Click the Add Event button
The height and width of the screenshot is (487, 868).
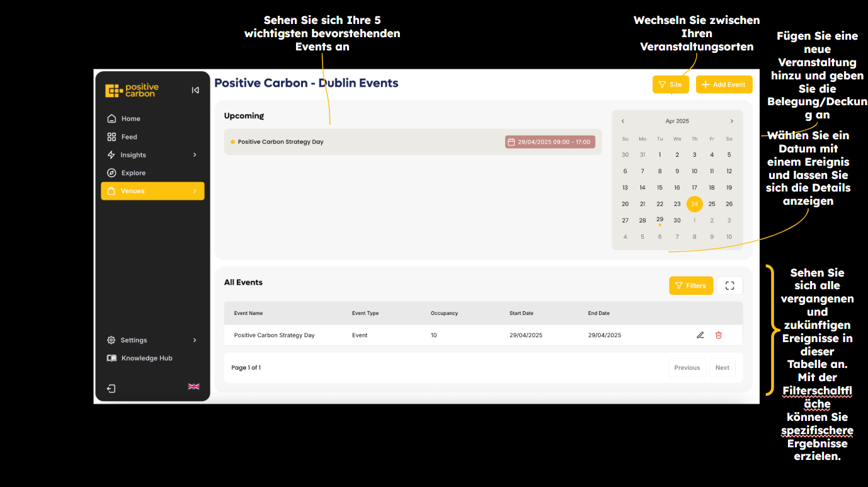(x=724, y=84)
